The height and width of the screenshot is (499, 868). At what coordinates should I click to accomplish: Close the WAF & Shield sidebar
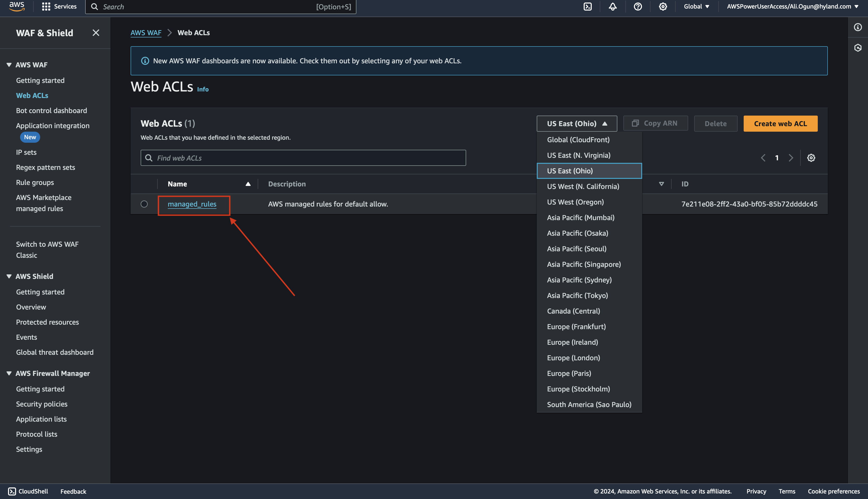(x=96, y=33)
